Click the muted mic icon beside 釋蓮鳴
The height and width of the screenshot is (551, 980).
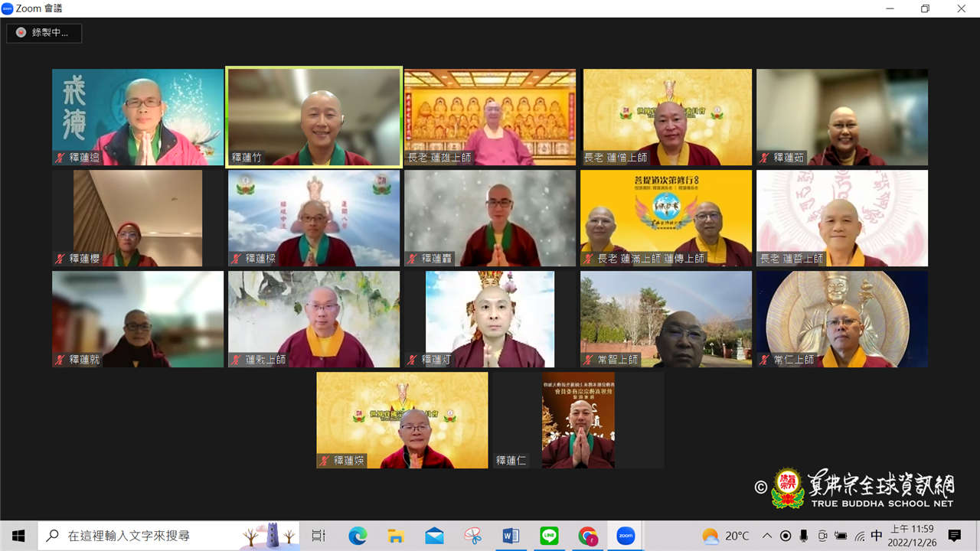pyautogui.click(x=59, y=158)
